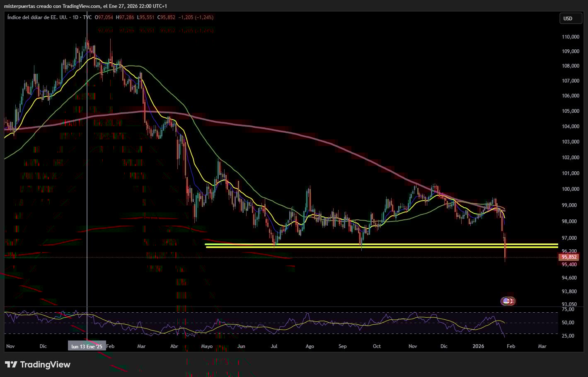Click the 94,600 price axis label
The image size is (588, 377).
coord(569,278)
